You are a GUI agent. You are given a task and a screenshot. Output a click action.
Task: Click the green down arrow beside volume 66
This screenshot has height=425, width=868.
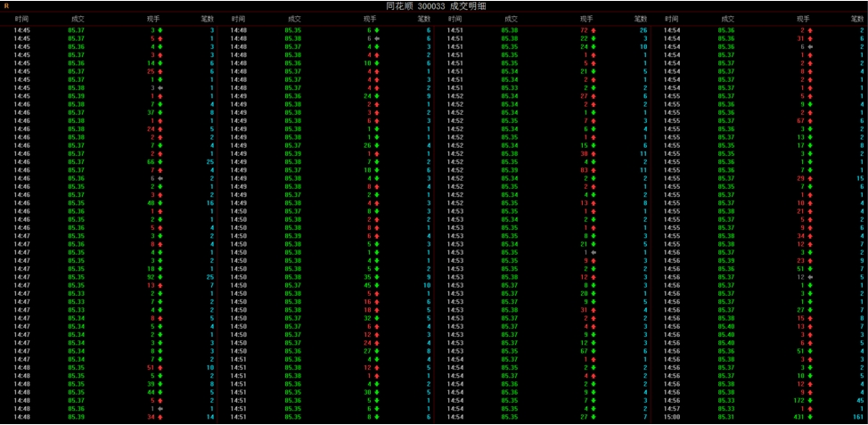[160, 162]
